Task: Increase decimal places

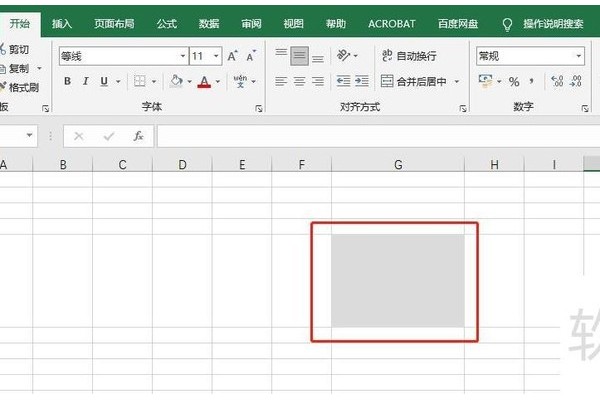Action: [x=557, y=81]
